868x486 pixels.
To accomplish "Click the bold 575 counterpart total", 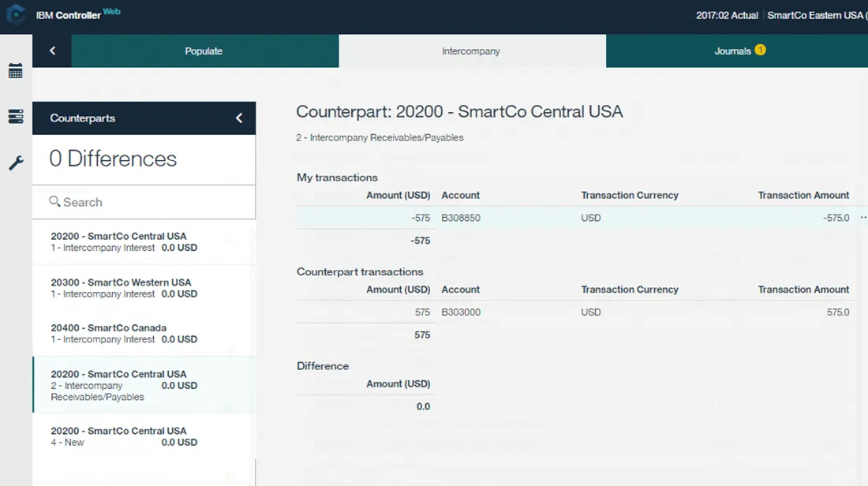I will (422, 335).
